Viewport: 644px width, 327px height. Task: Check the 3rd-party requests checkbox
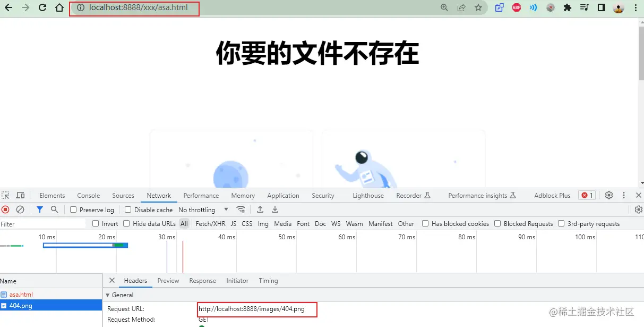point(561,224)
